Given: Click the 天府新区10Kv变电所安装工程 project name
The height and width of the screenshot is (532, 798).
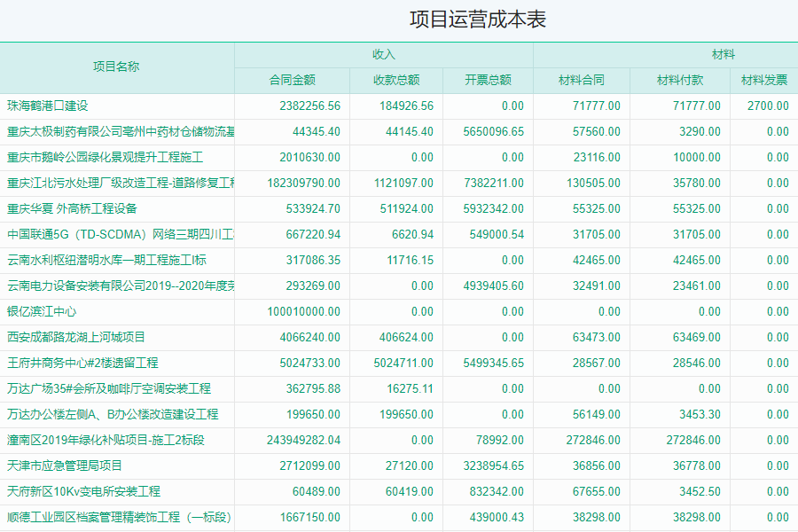Looking at the screenshot, I should pyautogui.click(x=84, y=491).
